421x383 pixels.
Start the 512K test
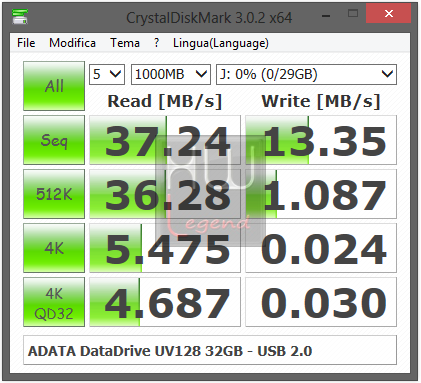coord(54,194)
